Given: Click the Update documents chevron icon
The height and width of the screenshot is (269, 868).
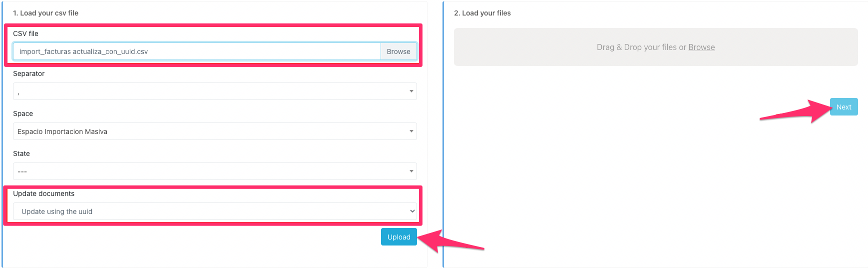Looking at the screenshot, I should pos(412,211).
